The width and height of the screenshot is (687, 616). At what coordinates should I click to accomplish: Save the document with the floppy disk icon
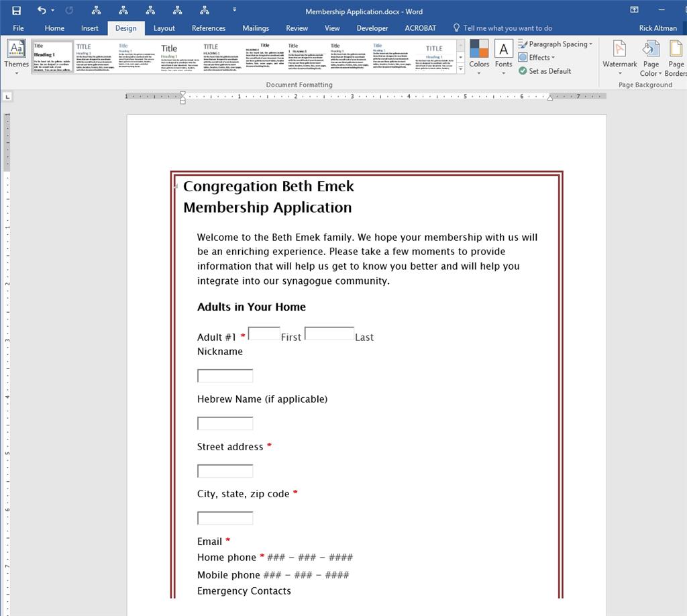16,11
